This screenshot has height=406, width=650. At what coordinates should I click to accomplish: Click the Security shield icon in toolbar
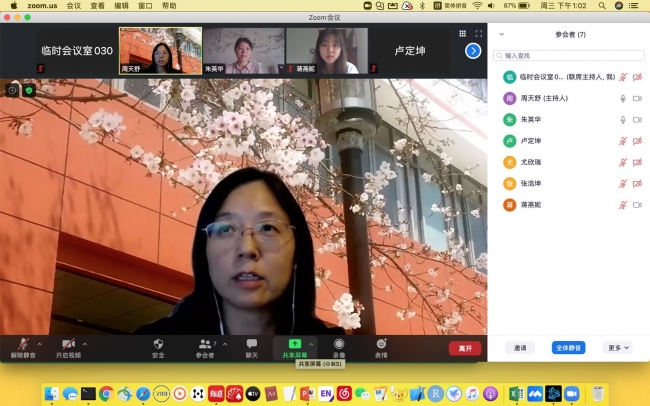[x=158, y=344]
